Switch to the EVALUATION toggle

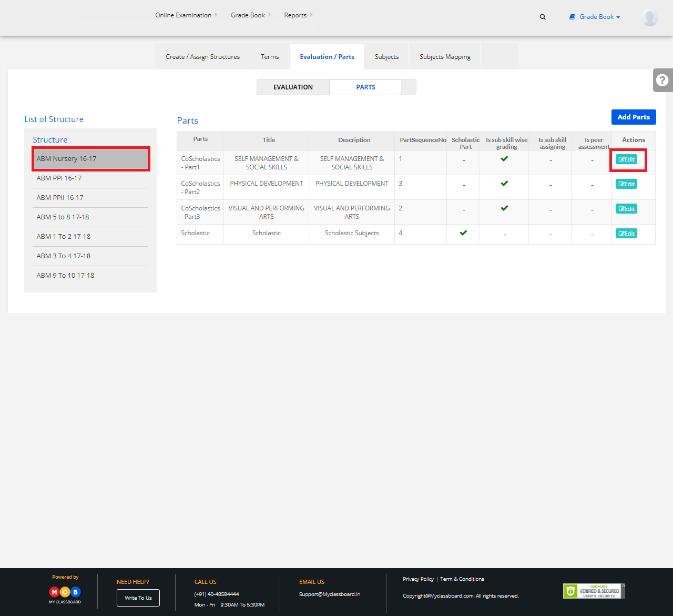(293, 87)
